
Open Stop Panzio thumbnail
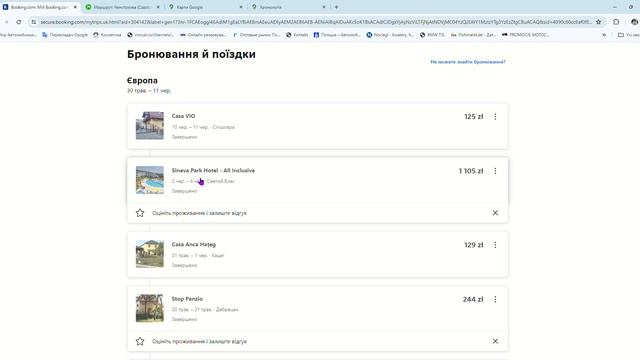tap(150, 308)
